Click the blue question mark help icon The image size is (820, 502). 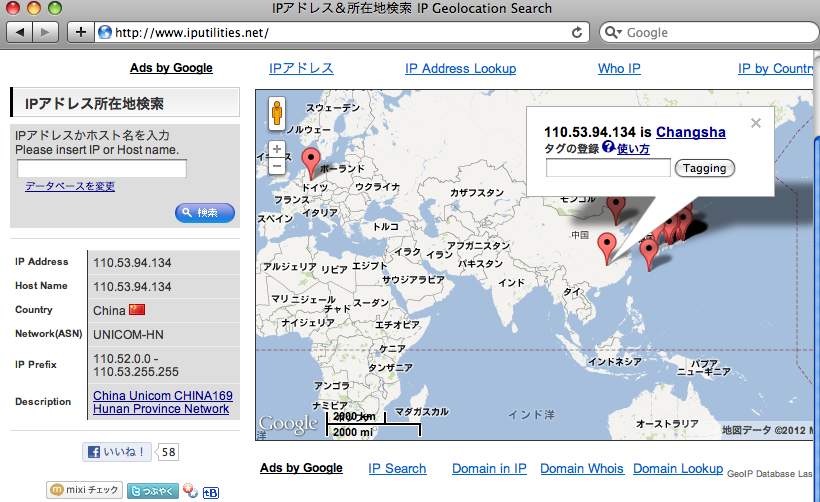coord(608,147)
